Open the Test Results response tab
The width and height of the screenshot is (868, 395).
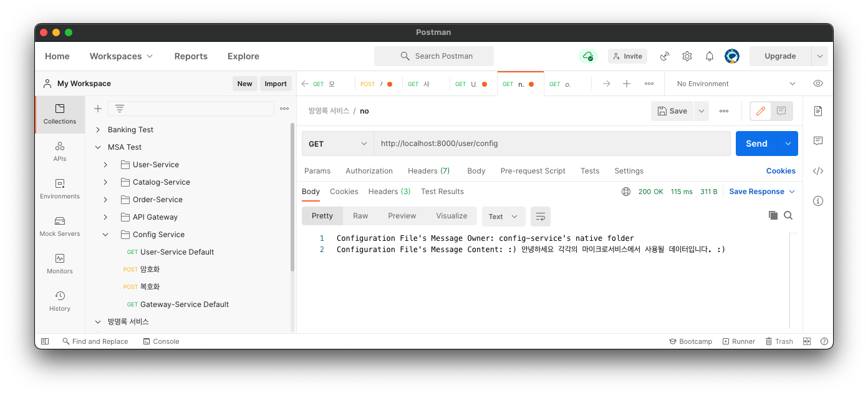point(442,192)
